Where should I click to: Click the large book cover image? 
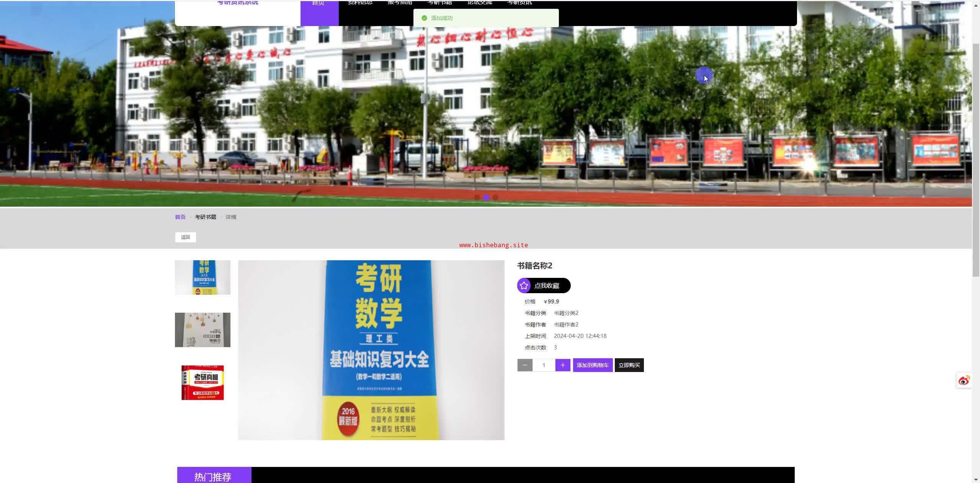pyautogui.click(x=371, y=350)
